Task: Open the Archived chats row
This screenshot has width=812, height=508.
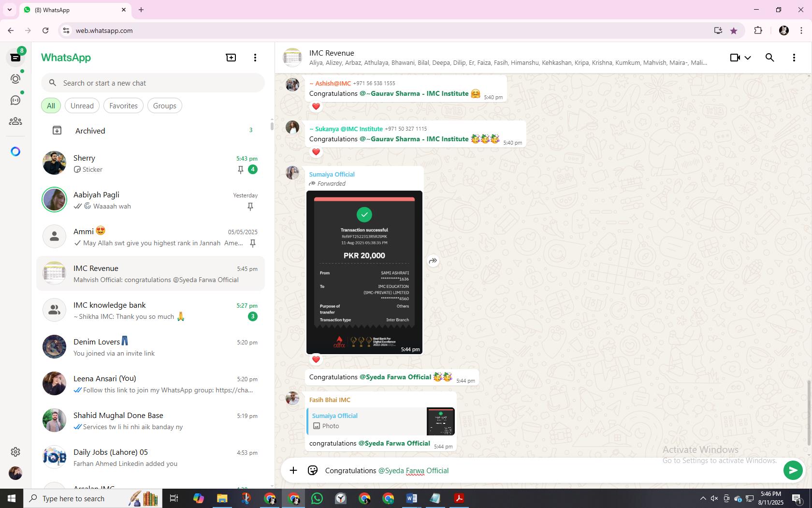Action: pyautogui.click(x=151, y=131)
